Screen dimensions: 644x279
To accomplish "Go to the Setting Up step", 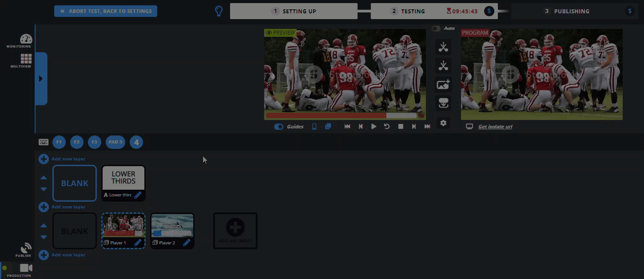I will 294,11.
